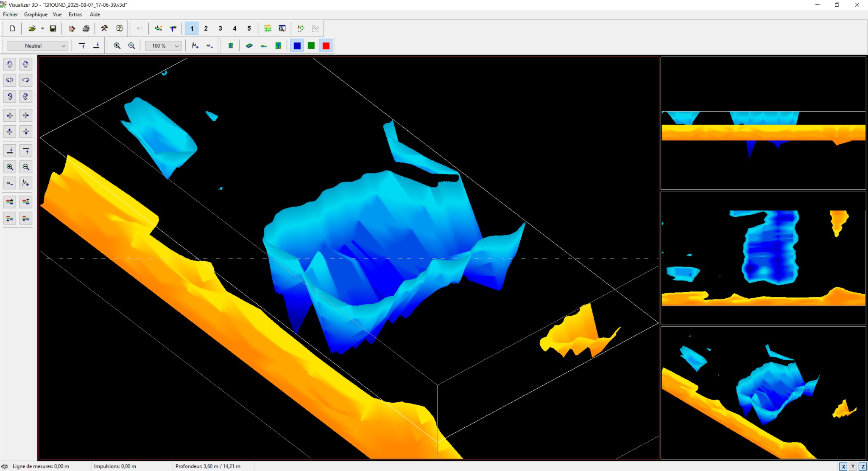Image resolution: width=868 pixels, height=471 pixels.
Task: Click increase signal amplitude icon in sidebar
Action: pos(26,183)
